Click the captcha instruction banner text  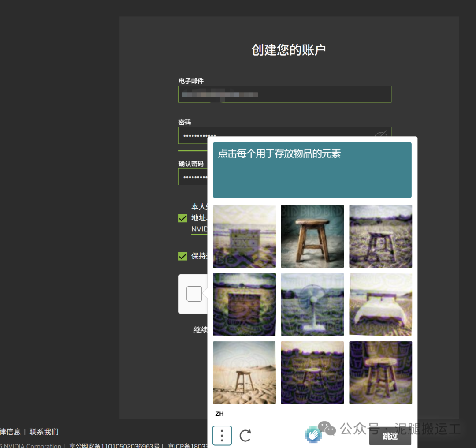(x=279, y=153)
